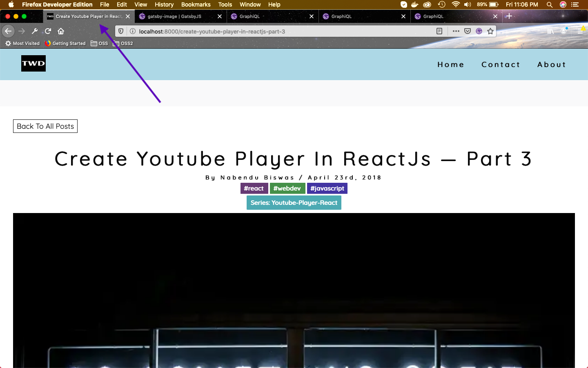This screenshot has width=588, height=368.
Task: Select the #webdev tag
Action: (287, 188)
